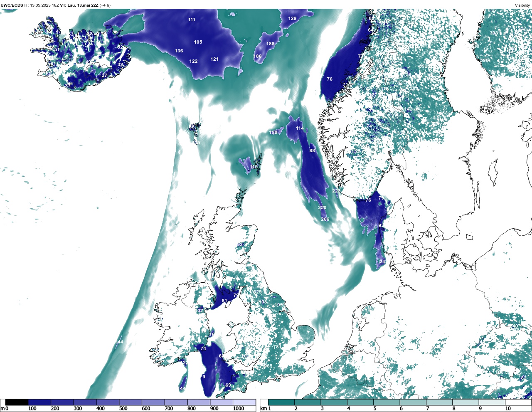Viewport: 532px width, 412px height.
Task: Click the visibility value '111' north of Iceland
Action: pos(192,20)
